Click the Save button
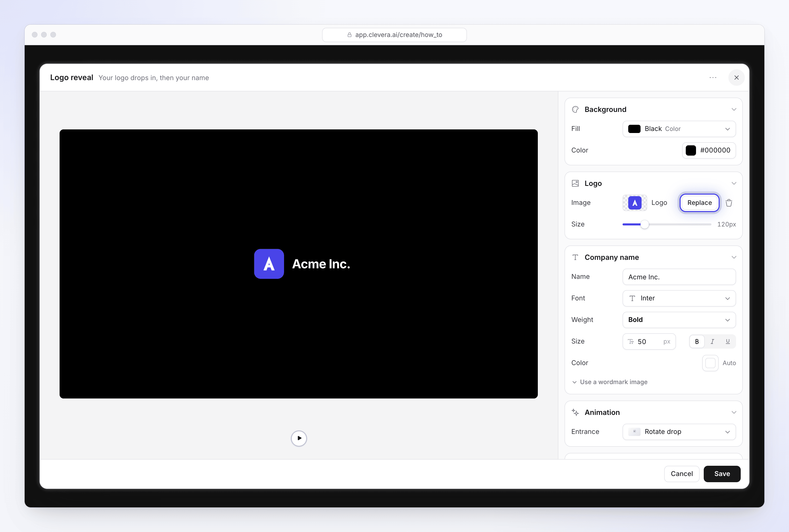 pyautogui.click(x=722, y=474)
